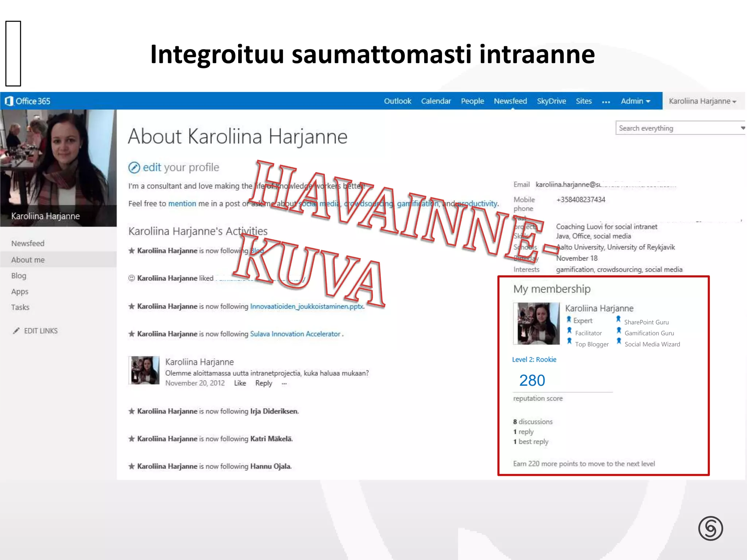747x560 pixels.
Task: Click the Sulava swirl logo in corner
Action: click(710, 528)
